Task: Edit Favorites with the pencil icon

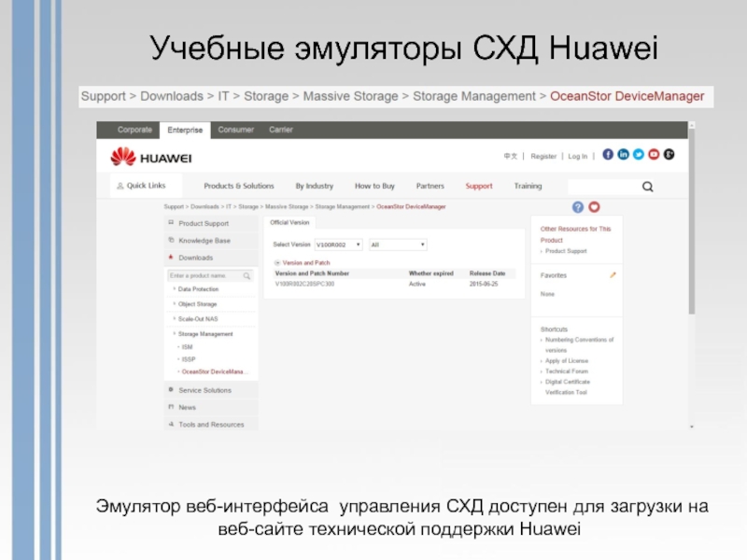Action: 613,275
